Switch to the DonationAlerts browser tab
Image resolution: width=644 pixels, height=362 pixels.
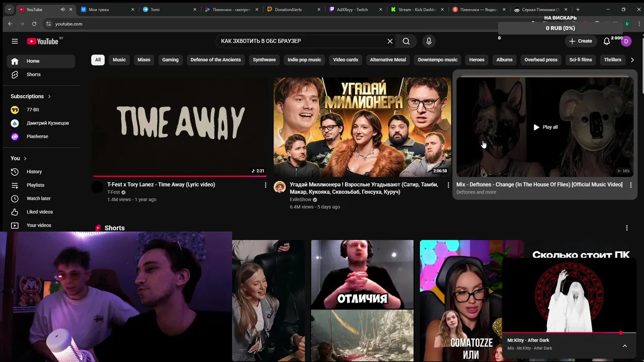coord(293,10)
